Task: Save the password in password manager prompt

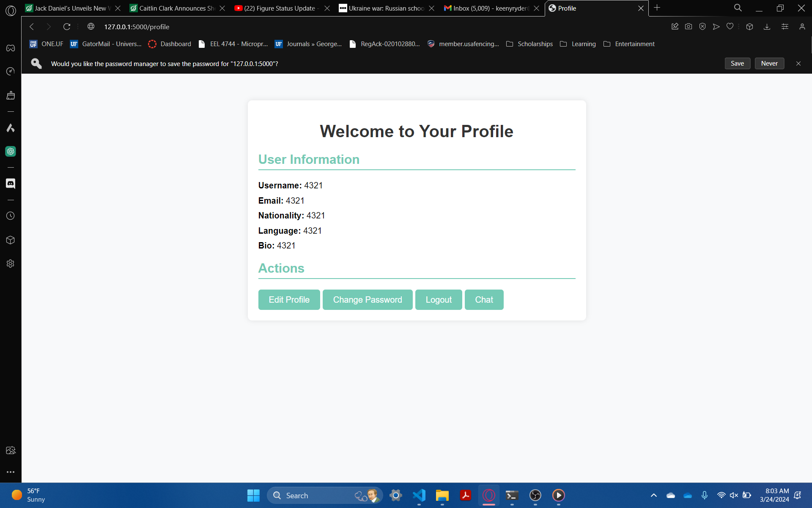Action: click(737, 63)
